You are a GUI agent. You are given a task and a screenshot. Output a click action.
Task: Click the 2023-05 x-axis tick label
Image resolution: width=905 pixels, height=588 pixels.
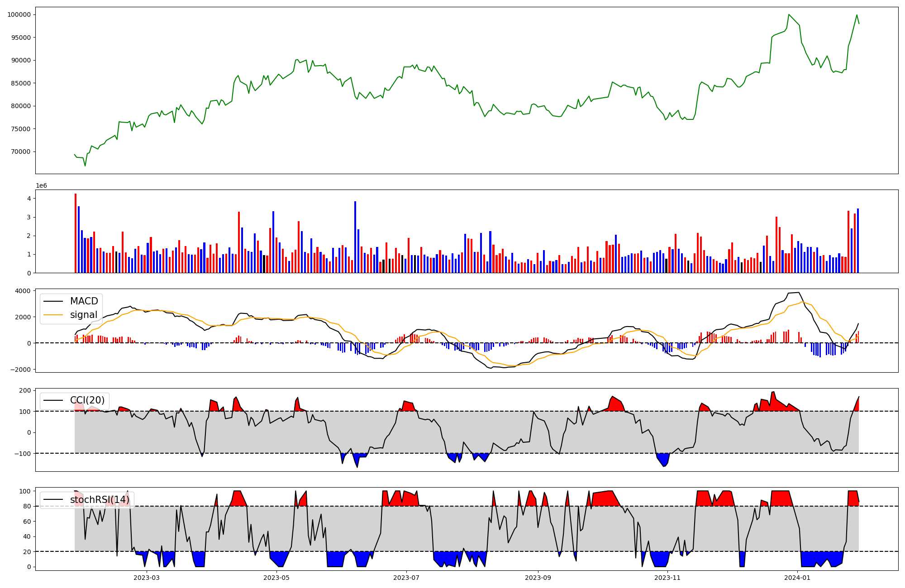click(x=276, y=578)
